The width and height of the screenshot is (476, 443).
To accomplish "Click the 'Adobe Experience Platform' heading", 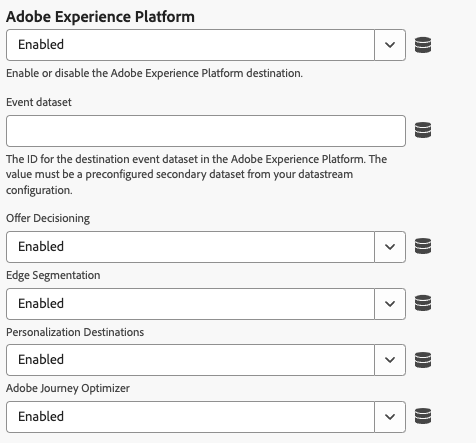I will [100, 17].
